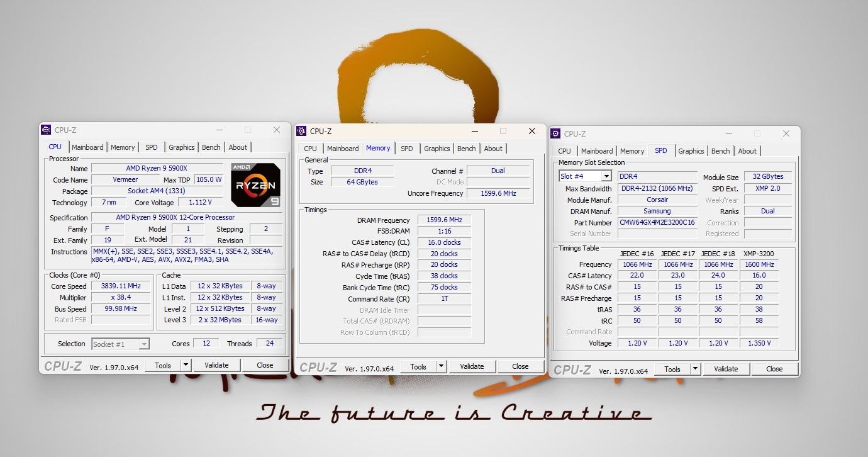Switch to Bench tab in middle Memory window
This screenshot has height=457, width=868.
point(467,149)
